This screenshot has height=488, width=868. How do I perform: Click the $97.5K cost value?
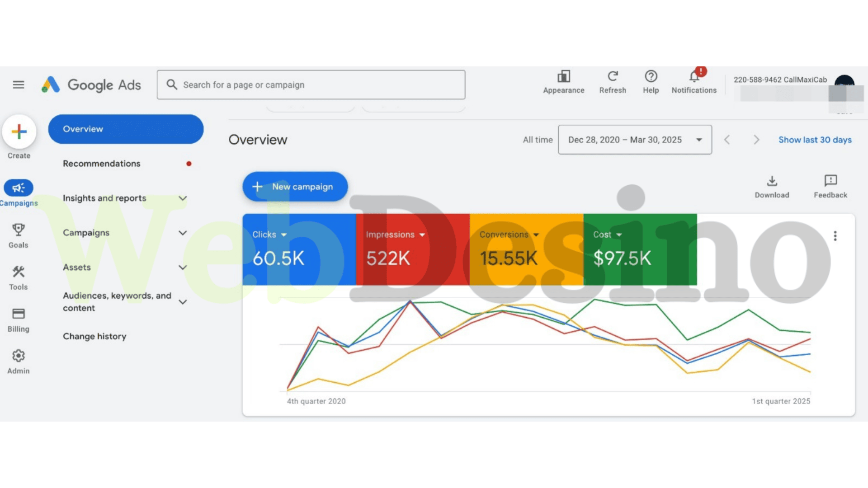(x=622, y=258)
